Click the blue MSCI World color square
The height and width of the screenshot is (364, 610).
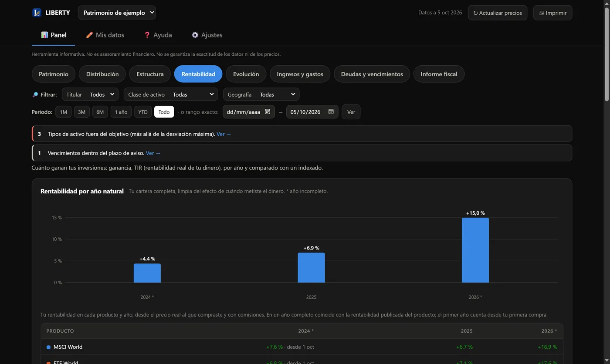click(x=48, y=347)
